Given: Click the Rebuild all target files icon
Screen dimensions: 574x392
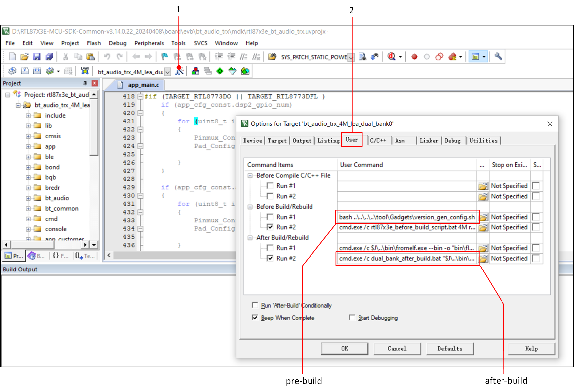Looking at the screenshot, I should 37,71.
